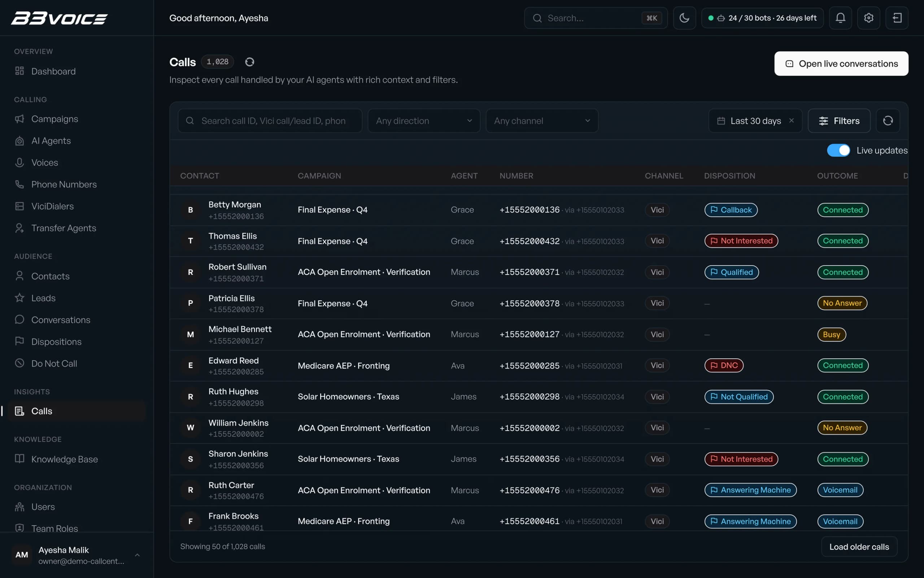Expand the Any channel dropdown
Image resolution: width=924 pixels, height=578 pixels.
point(542,121)
